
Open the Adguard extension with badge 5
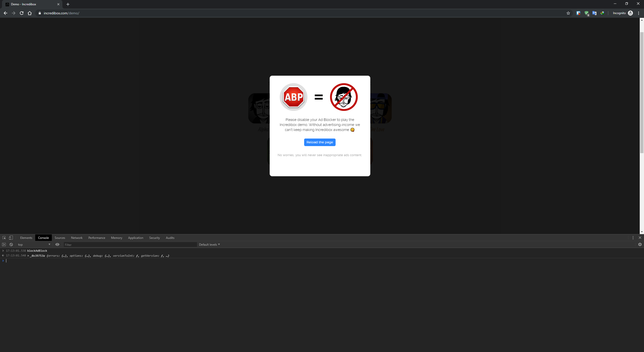pyautogui.click(x=587, y=13)
